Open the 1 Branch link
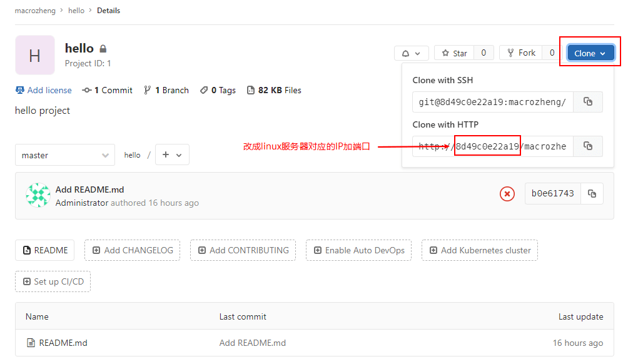633x364 pixels. coord(166,90)
